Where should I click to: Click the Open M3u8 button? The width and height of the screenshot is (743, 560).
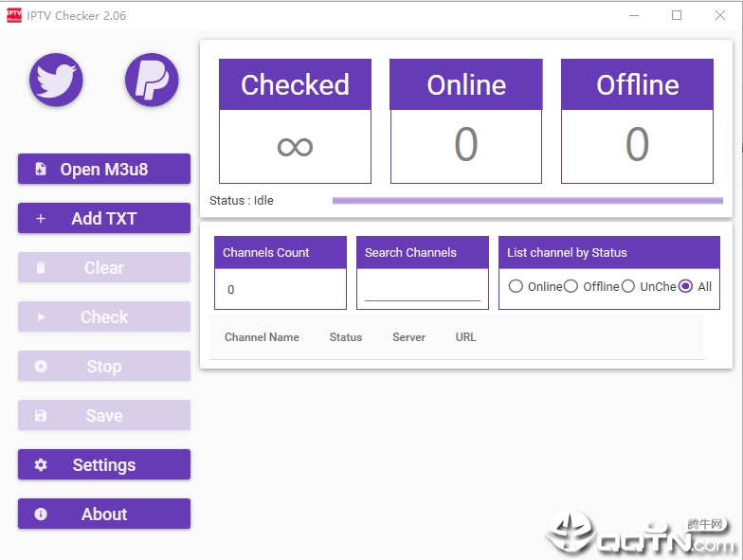tap(104, 169)
